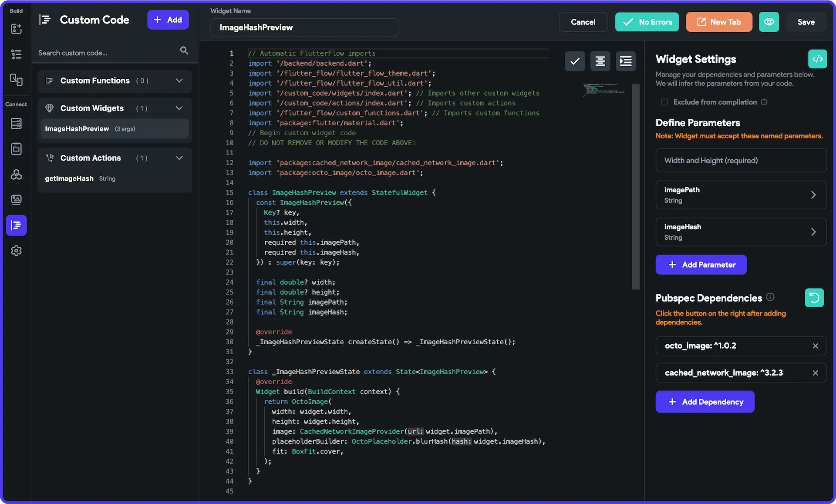Click the view boilerplate code icon
The image size is (836, 504).
[817, 59]
